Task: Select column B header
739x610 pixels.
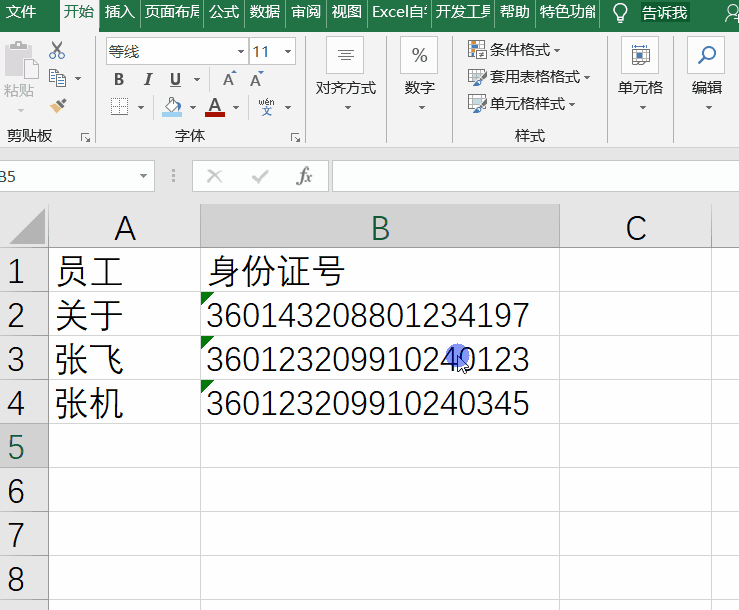Action: pos(380,227)
